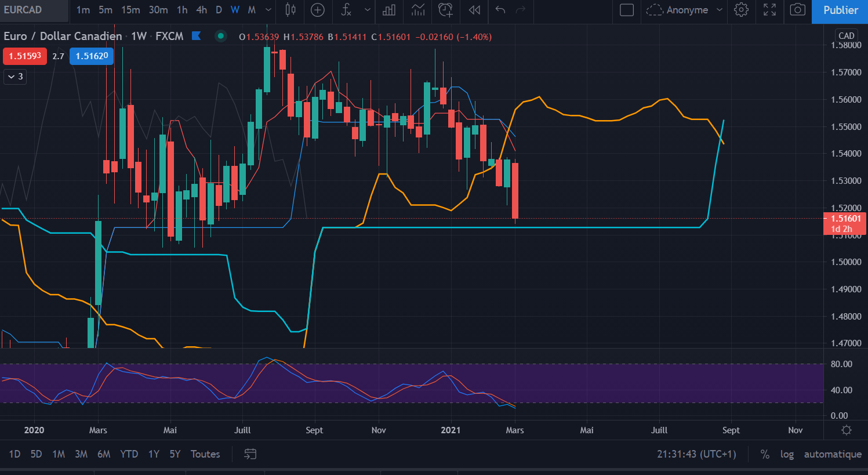Click the red sell price 1.51593

pyautogui.click(x=25, y=56)
